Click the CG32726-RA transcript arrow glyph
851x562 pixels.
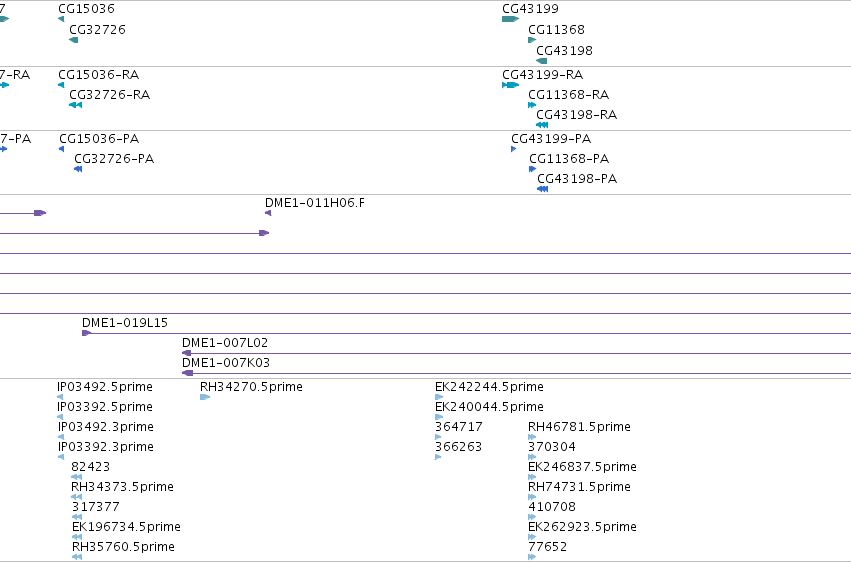(75, 105)
